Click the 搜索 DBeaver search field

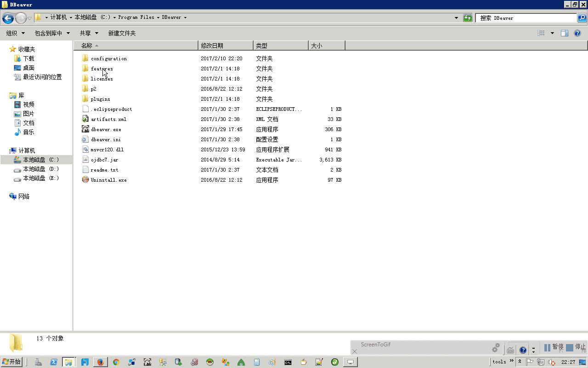tap(526, 18)
